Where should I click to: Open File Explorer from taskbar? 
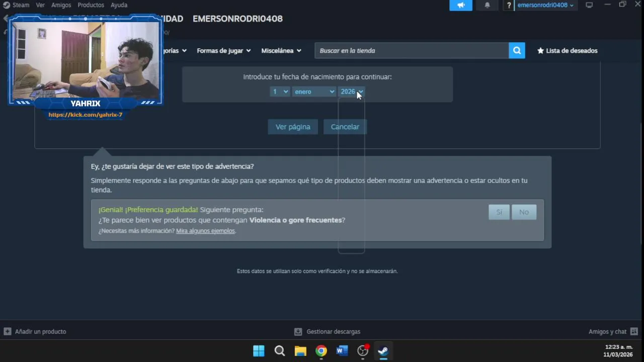pyautogui.click(x=300, y=351)
